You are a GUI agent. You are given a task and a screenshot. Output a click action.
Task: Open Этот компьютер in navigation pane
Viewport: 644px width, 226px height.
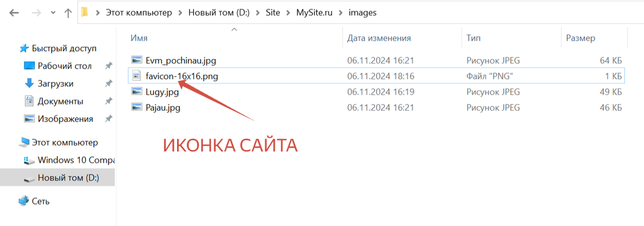[x=65, y=142]
